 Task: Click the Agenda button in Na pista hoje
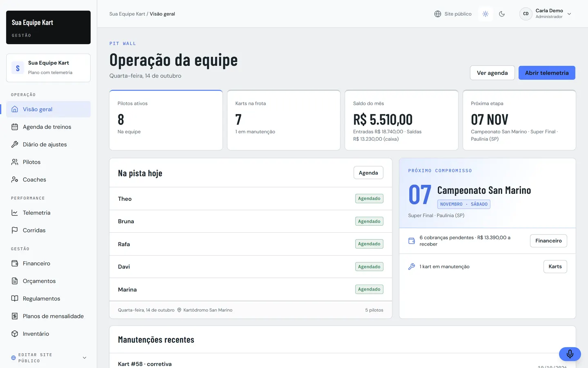click(x=368, y=173)
